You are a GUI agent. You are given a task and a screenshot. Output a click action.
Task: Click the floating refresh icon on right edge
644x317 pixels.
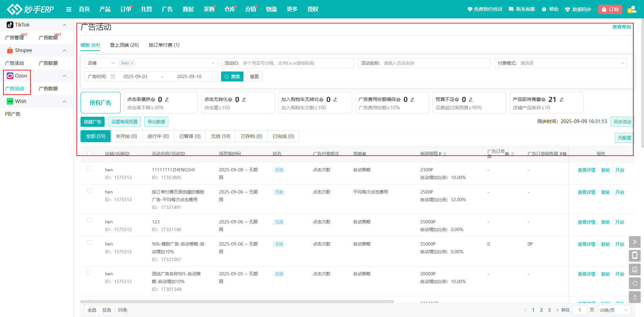pyautogui.click(x=635, y=283)
